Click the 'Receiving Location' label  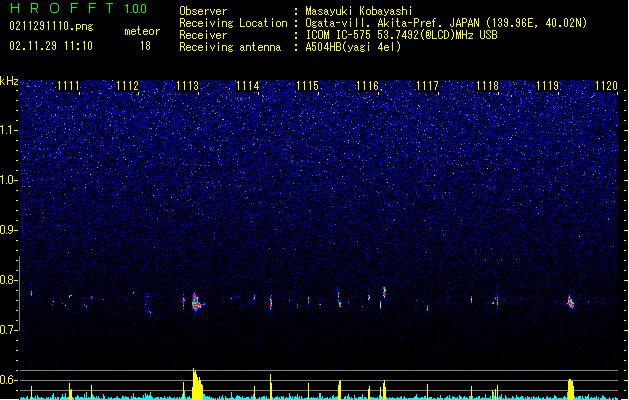point(233,23)
